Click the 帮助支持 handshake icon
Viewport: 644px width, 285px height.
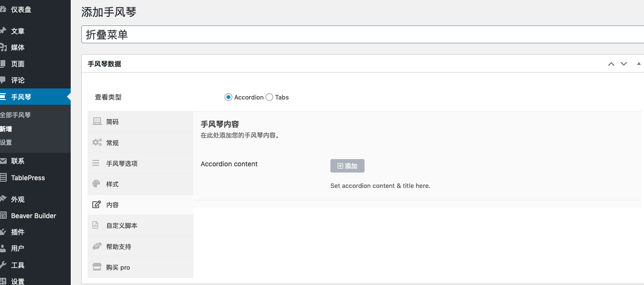(x=97, y=247)
